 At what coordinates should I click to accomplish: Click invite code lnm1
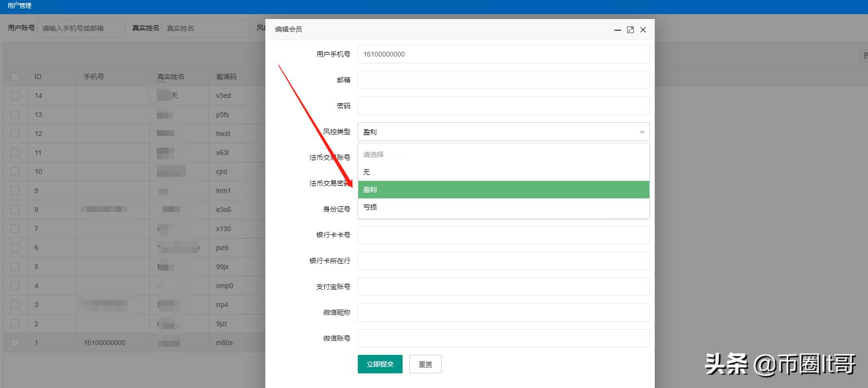tap(223, 191)
